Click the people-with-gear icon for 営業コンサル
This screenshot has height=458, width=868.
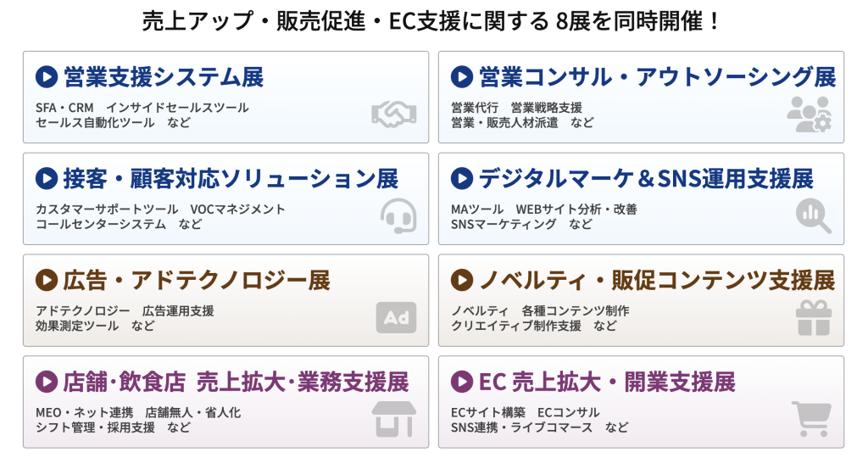click(809, 114)
